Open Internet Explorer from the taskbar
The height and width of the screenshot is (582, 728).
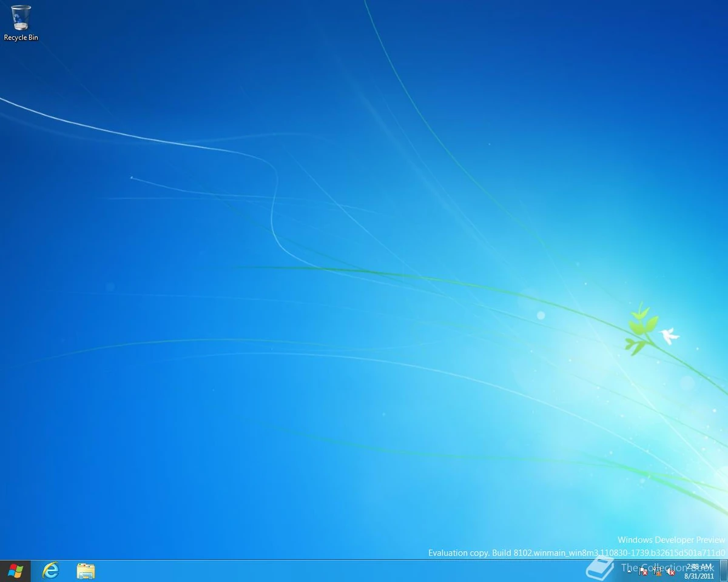tap(50, 570)
